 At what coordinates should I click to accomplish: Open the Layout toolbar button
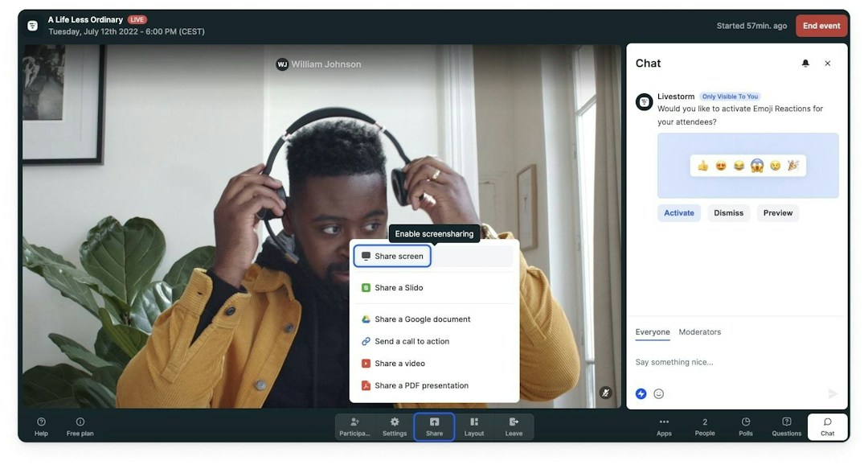click(474, 427)
